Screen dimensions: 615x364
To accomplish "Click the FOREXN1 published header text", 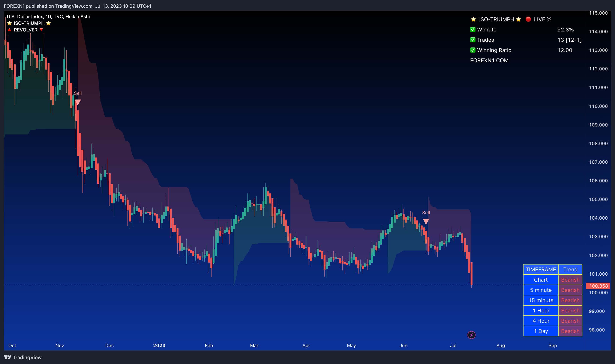I will tap(78, 6).
